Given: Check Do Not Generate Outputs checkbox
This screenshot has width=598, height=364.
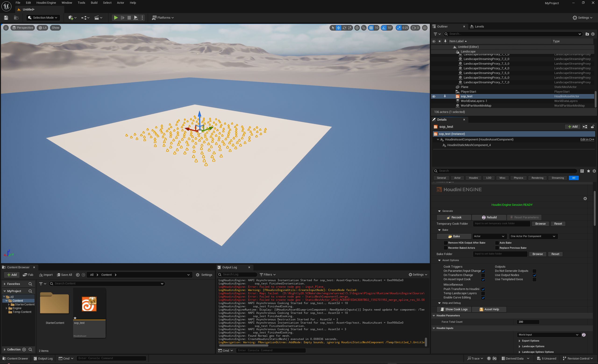Looking at the screenshot, I should [534, 271].
